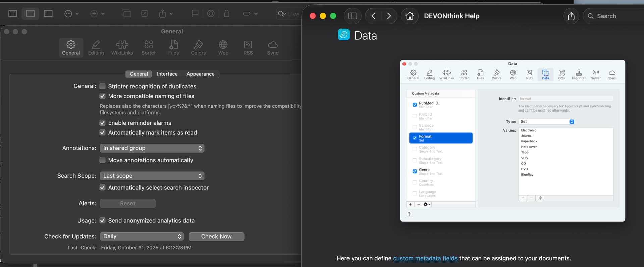Image resolution: width=644 pixels, height=267 pixels.
Task: Click the Help home button
Action: [x=410, y=16]
